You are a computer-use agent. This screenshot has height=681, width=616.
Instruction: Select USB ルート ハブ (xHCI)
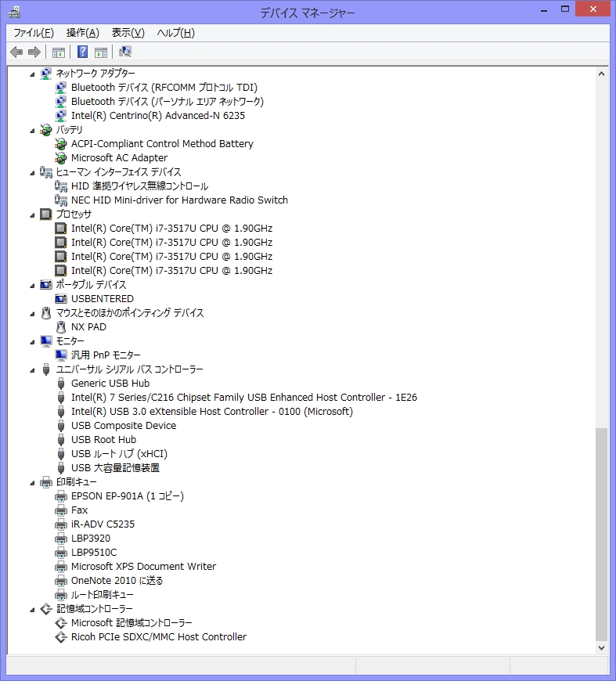pyautogui.click(x=119, y=454)
